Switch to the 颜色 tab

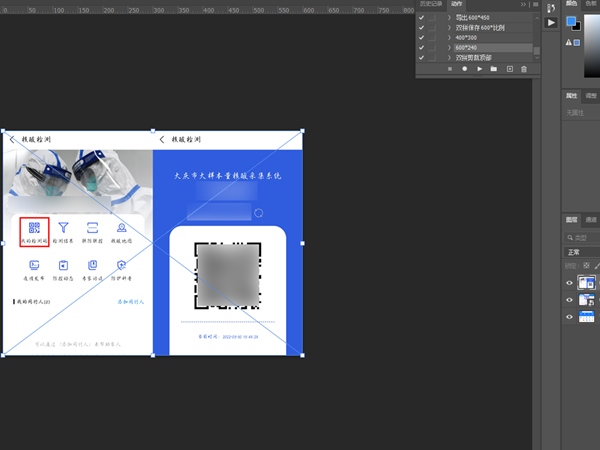571,3
